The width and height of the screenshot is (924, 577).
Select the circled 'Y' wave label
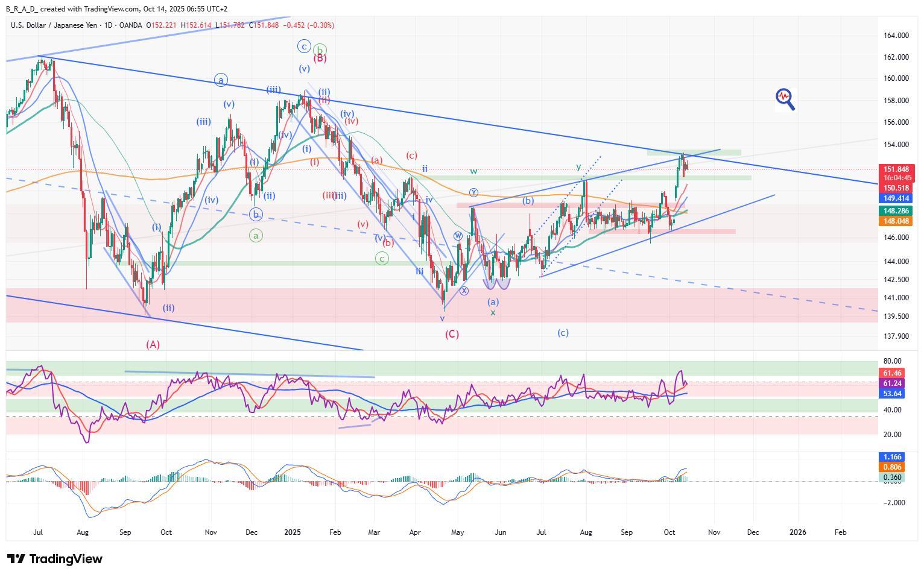click(x=473, y=192)
